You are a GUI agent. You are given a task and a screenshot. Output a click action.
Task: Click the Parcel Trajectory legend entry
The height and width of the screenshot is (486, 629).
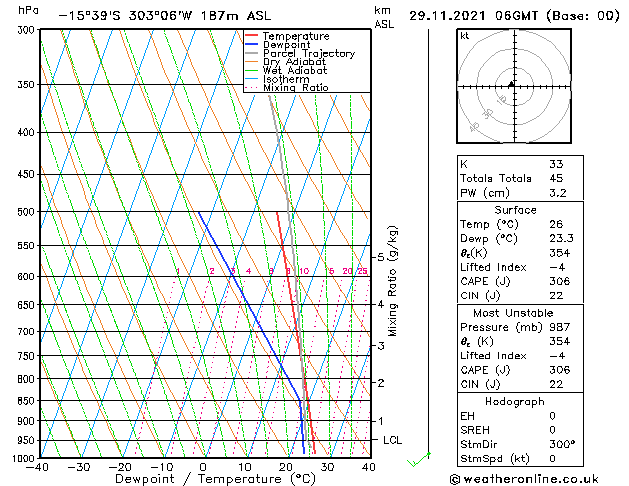pos(300,53)
